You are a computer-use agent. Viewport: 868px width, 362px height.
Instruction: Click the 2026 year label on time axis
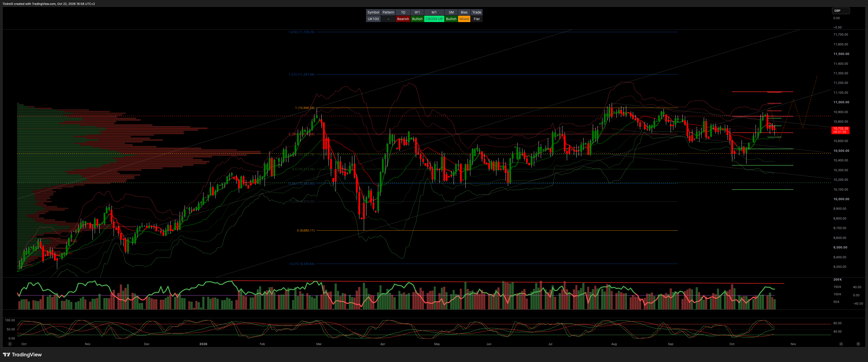203,344
